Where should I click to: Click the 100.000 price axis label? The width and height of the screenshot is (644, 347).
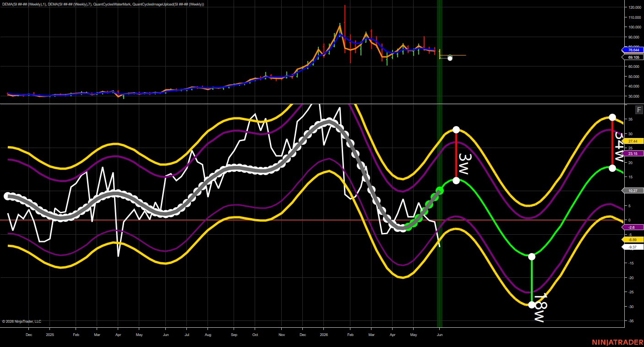[634, 27]
